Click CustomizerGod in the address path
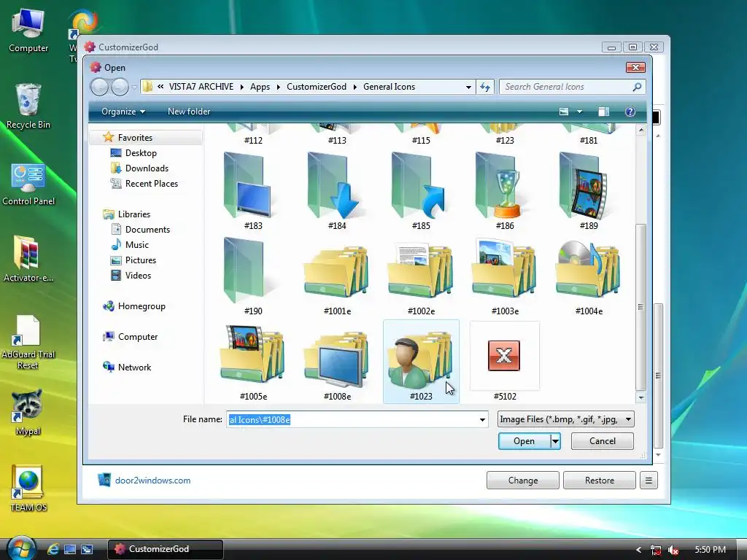 [317, 87]
